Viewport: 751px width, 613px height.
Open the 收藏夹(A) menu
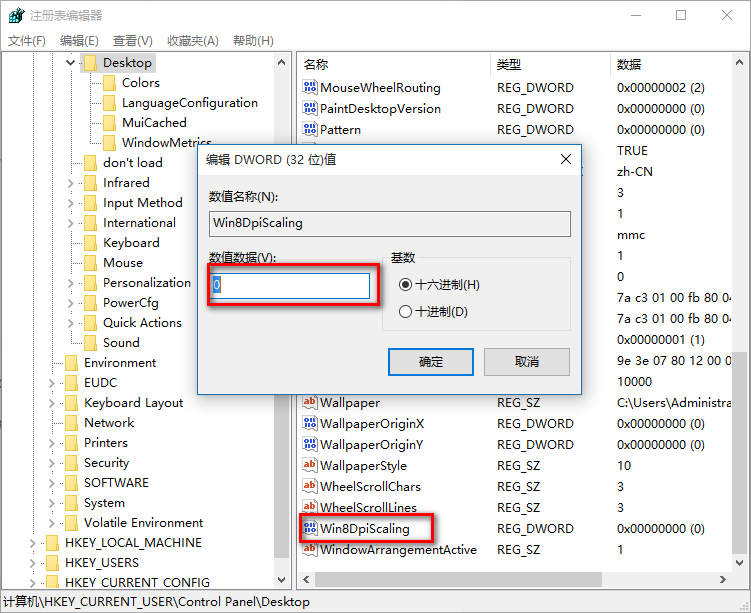click(x=193, y=41)
